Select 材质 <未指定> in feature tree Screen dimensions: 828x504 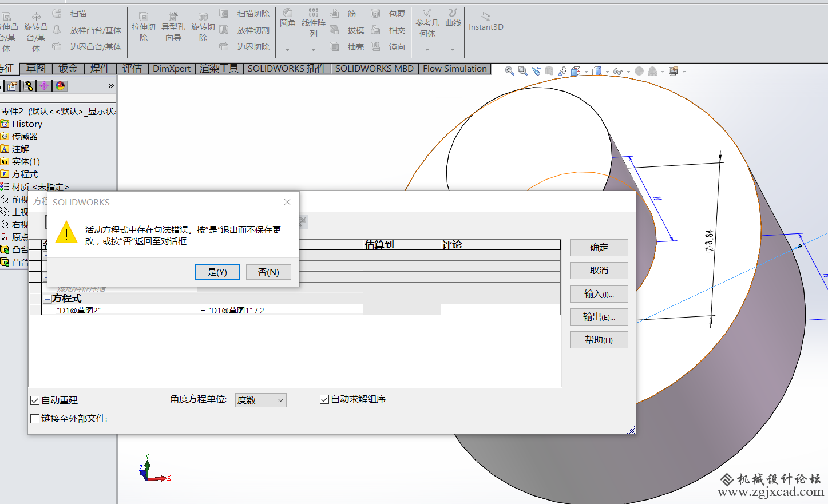[34, 186]
